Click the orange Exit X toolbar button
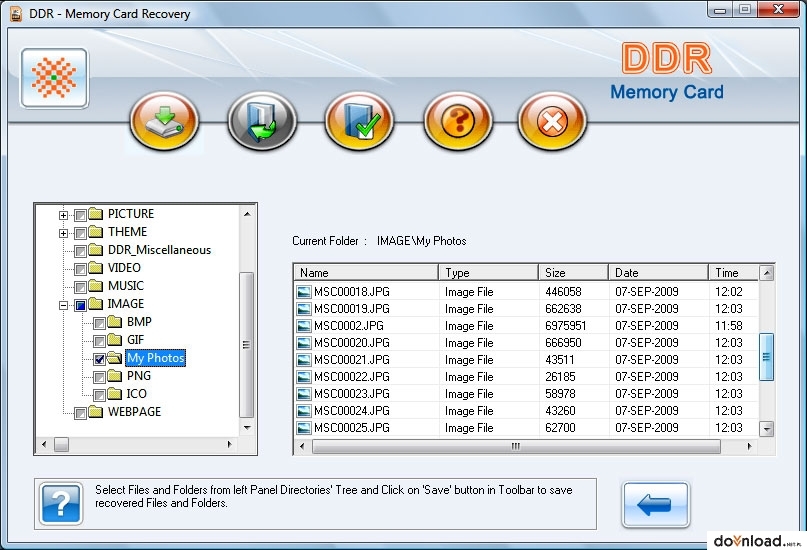Viewport: 807px width, 550px height. tap(552, 121)
